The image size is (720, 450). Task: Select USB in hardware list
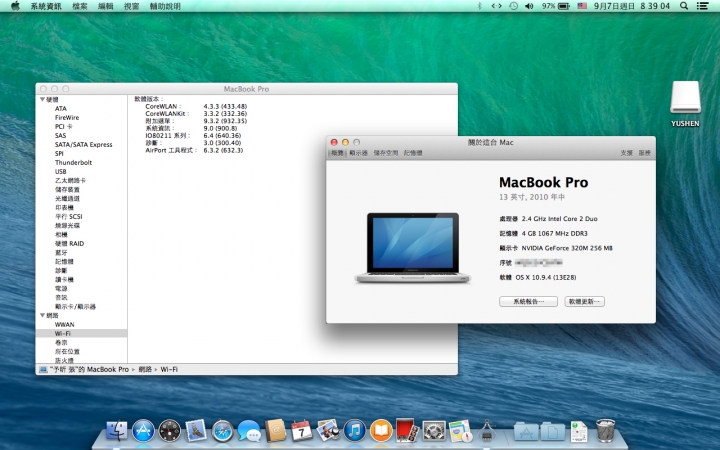(x=61, y=171)
